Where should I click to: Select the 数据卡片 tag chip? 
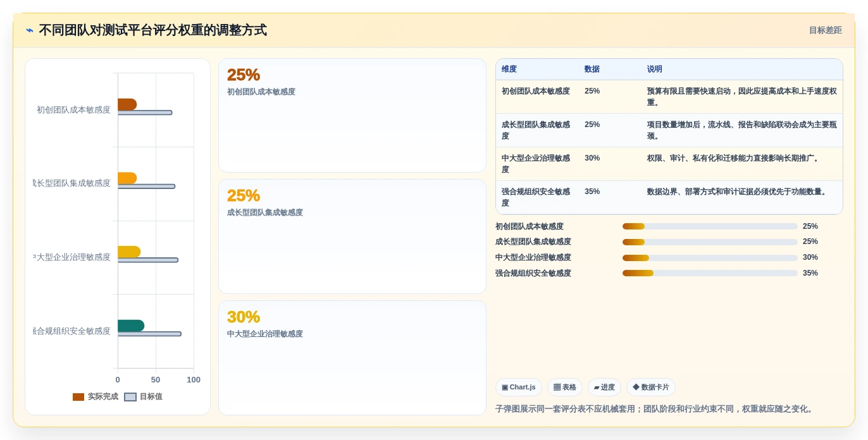pyautogui.click(x=651, y=388)
